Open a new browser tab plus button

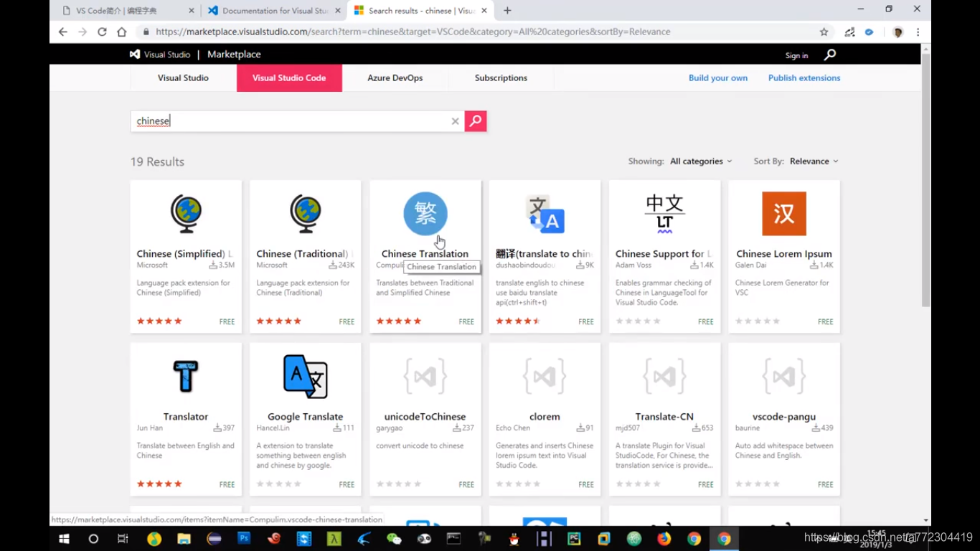tap(507, 11)
